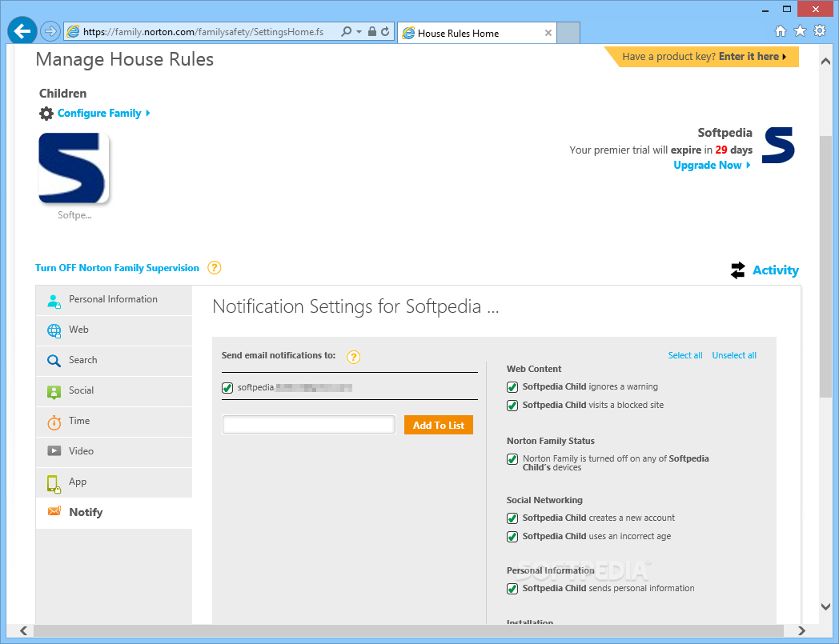
Task: Open browser Home icon
Action: 781,31
